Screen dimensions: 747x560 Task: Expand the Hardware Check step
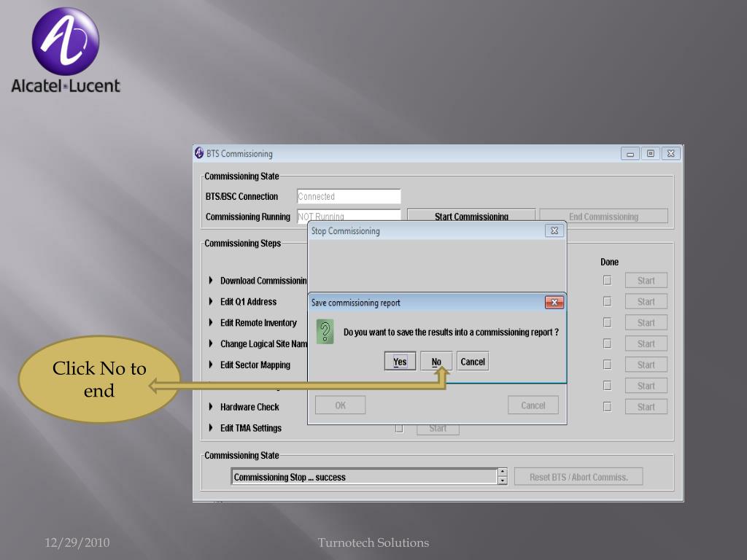coord(211,407)
